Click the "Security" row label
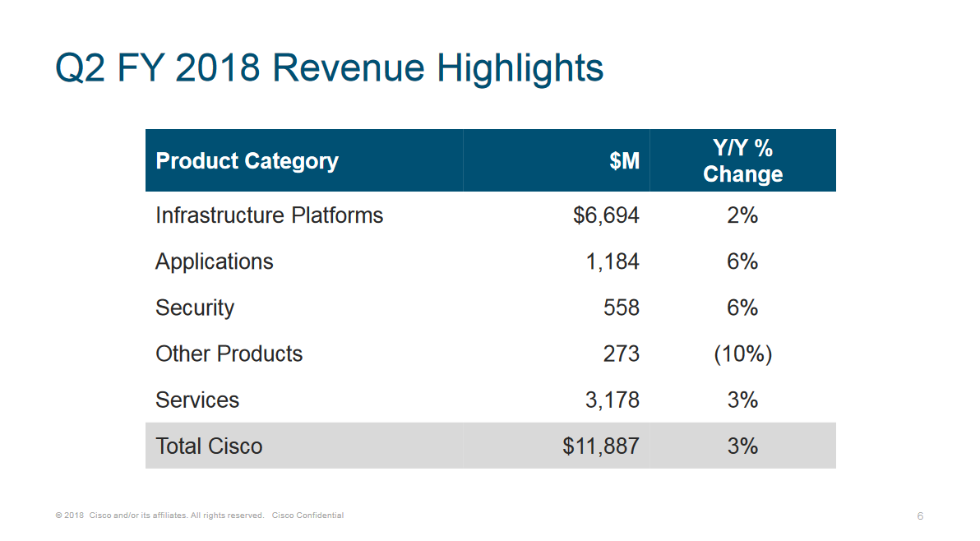Viewport: 980px width, 541px height. [x=195, y=308]
